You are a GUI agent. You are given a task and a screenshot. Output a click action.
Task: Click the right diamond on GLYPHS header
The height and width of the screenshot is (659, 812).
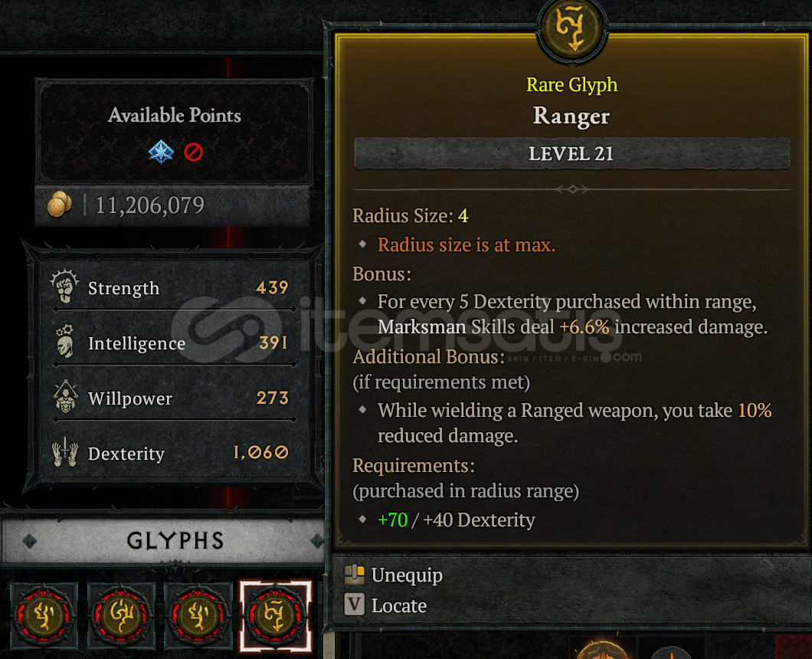pyautogui.click(x=316, y=542)
